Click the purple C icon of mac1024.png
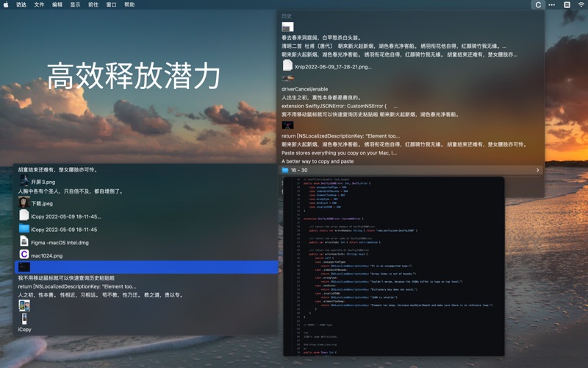 24,254
